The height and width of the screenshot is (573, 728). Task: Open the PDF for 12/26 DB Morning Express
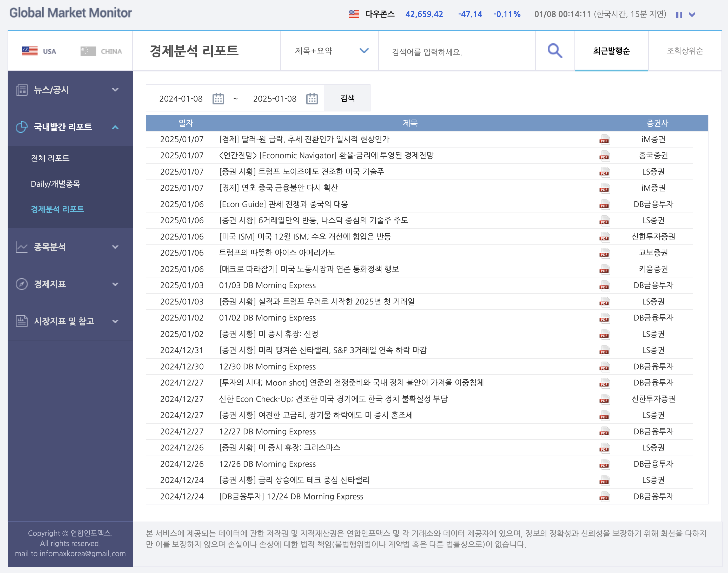tap(605, 464)
